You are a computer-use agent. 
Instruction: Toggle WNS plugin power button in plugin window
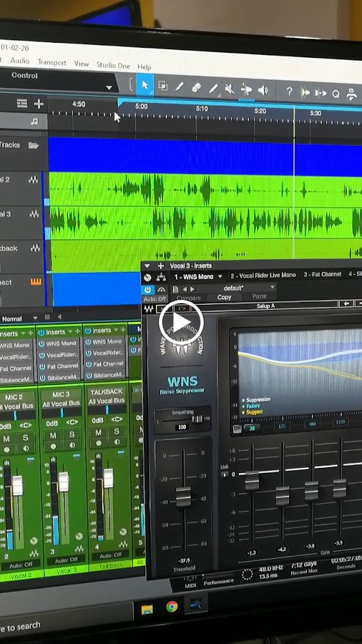coord(147,289)
